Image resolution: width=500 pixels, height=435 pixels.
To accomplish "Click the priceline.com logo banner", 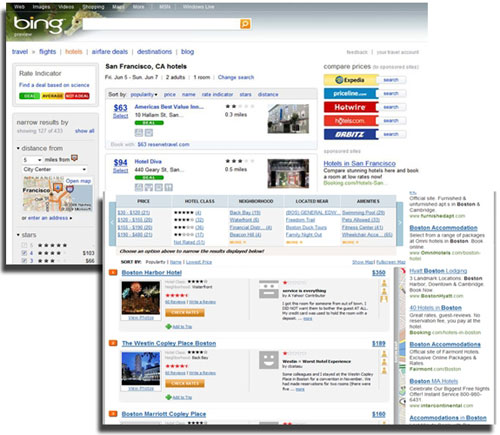I will pyautogui.click(x=351, y=94).
